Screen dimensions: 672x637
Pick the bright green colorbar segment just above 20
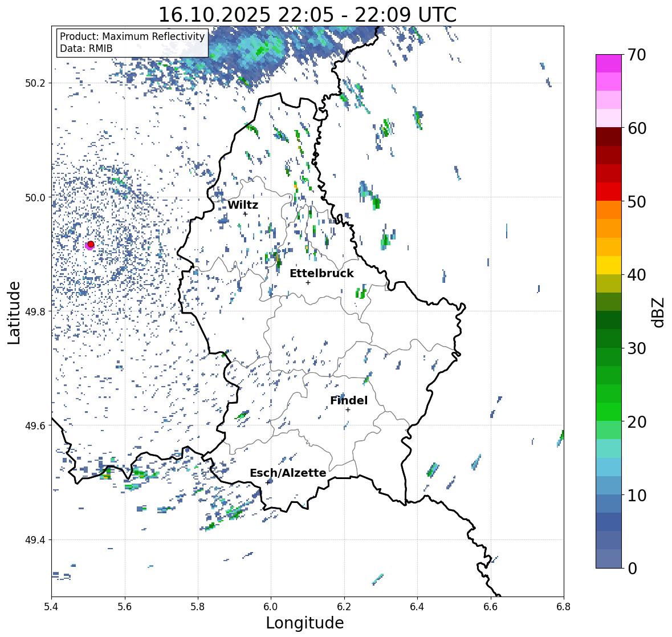coord(609,412)
